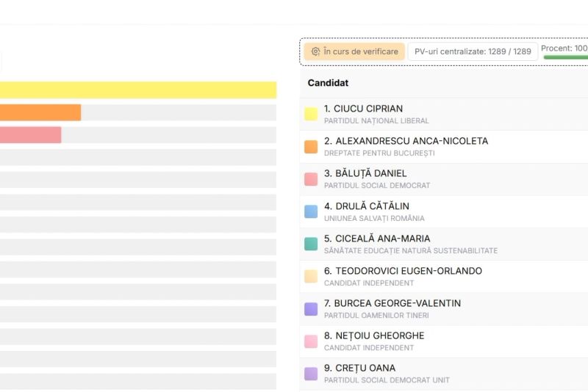Click the 'În curs de verificare' badge
Screen dimensions: 588x392
click(x=354, y=51)
